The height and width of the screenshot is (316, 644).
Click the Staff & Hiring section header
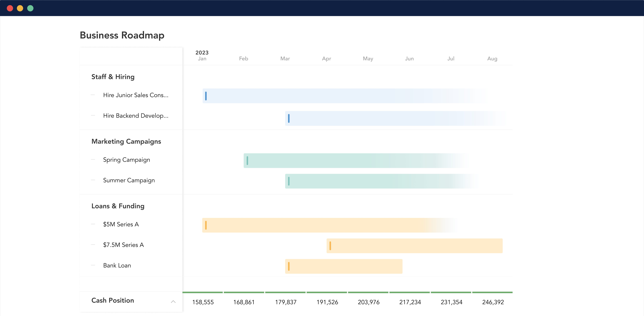point(113,77)
